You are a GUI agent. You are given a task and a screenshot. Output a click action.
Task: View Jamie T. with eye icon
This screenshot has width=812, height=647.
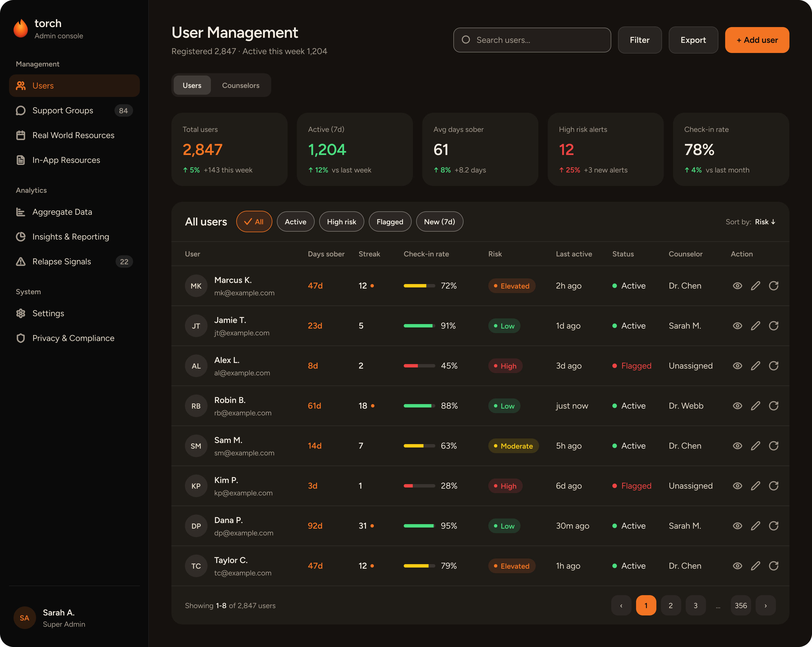[x=738, y=326]
